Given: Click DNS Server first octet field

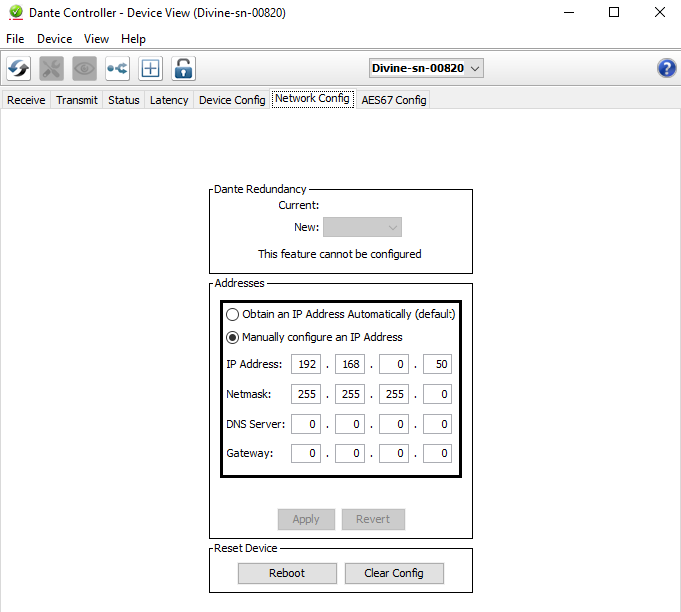Looking at the screenshot, I should [306, 424].
